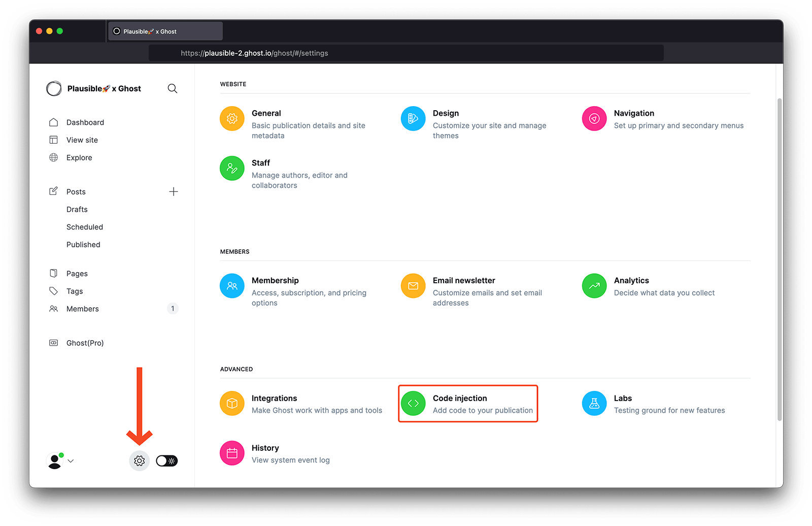Open Tags in sidebar

[x=75, y=291]
